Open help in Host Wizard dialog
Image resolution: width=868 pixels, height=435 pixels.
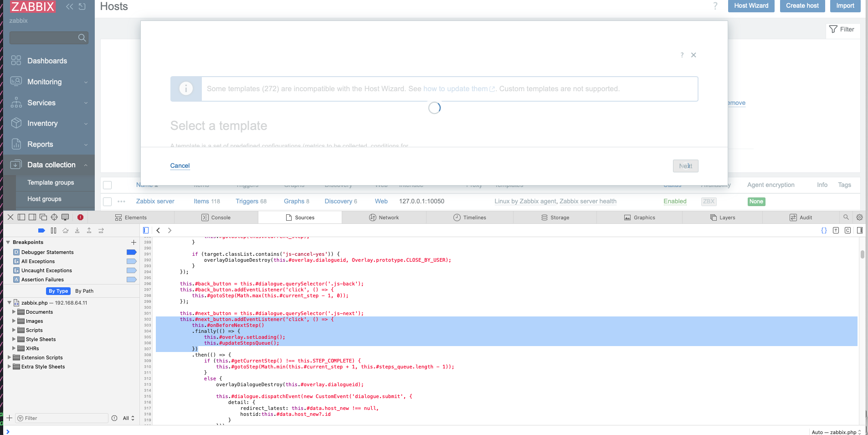(682, 55)
